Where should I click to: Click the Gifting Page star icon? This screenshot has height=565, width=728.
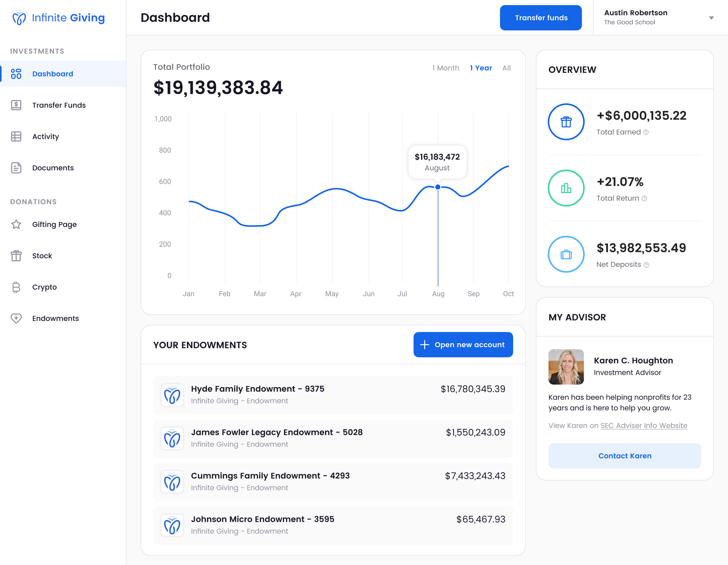point(16,224)
